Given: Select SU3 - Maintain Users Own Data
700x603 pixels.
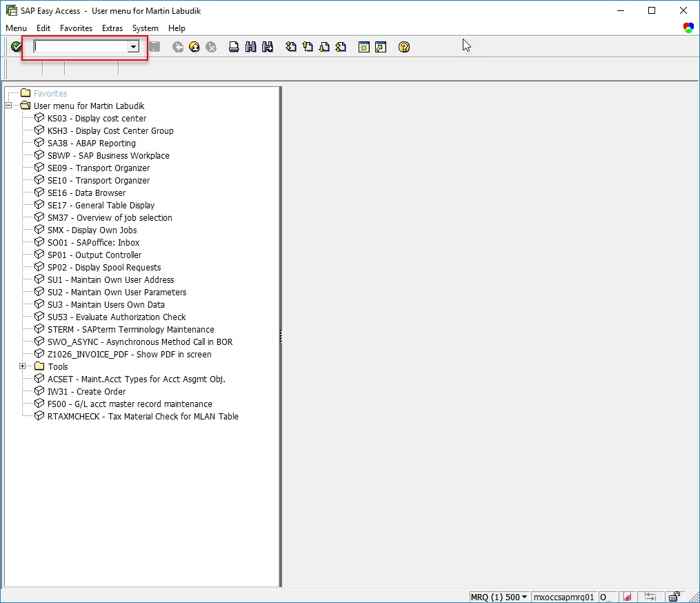Looking at the screenshot, I should [106, 305].
